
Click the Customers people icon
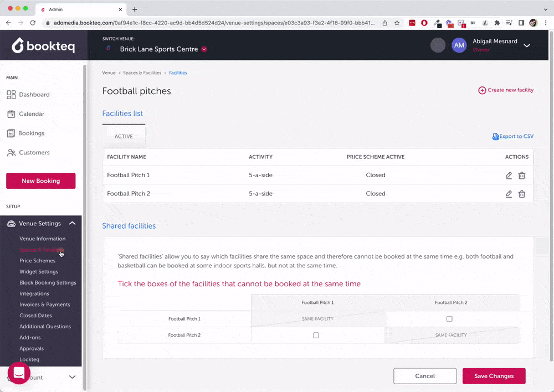point(11,153)
